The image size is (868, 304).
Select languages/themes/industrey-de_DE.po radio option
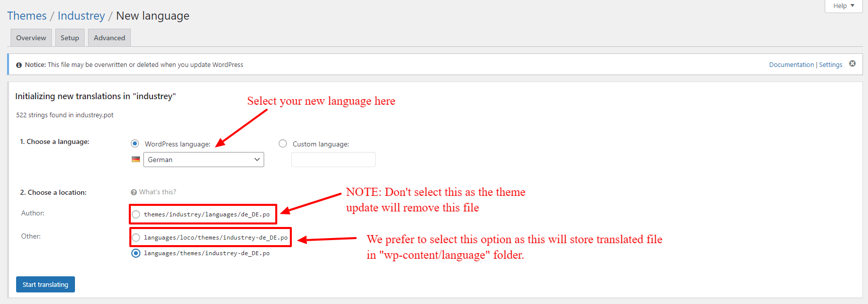(x=136, y=253)
